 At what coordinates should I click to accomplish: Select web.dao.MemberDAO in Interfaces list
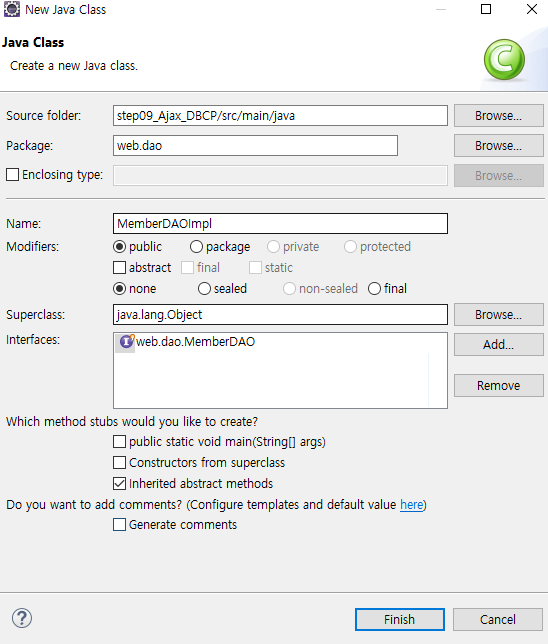pos(195,341)
